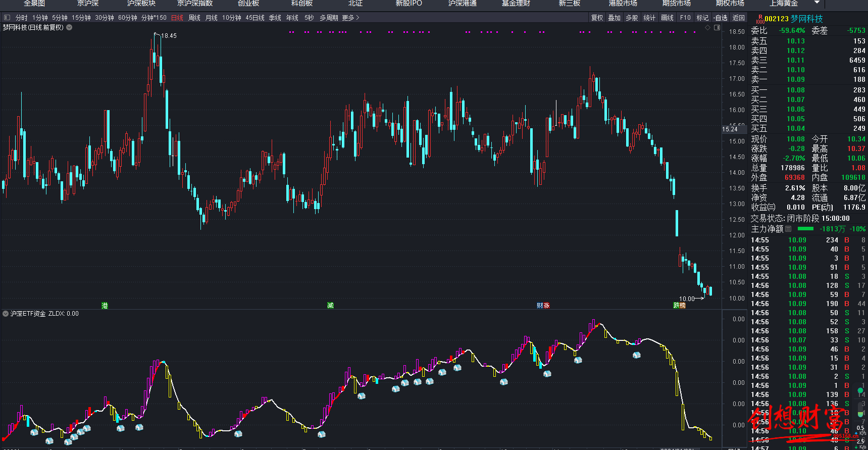The width and height of the screenshot is (868, 450).
Task: Click the 财 marker on the chart
Action: coord(540,306)
